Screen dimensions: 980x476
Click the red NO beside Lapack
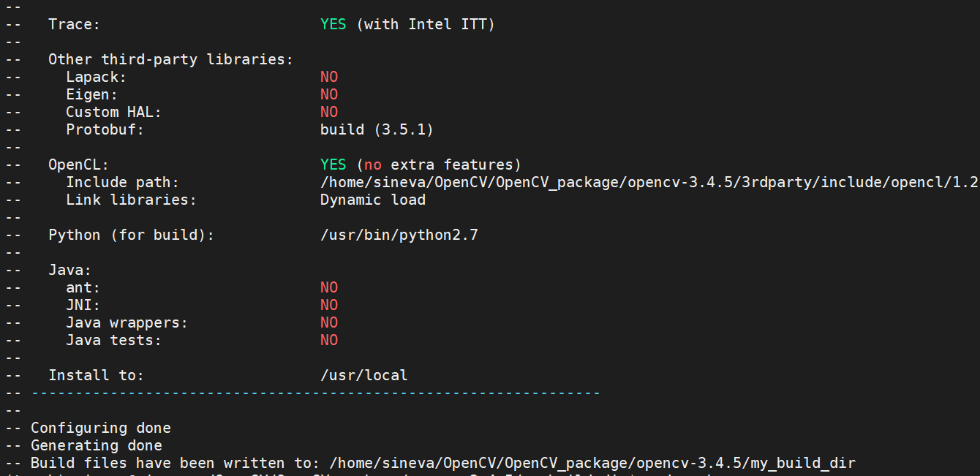[x=329, y=77]
